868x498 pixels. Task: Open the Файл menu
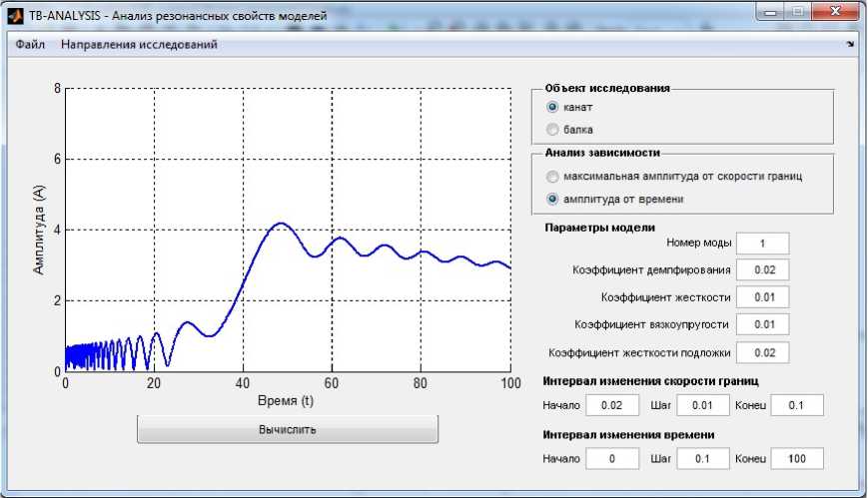click(x=30, y=44)
